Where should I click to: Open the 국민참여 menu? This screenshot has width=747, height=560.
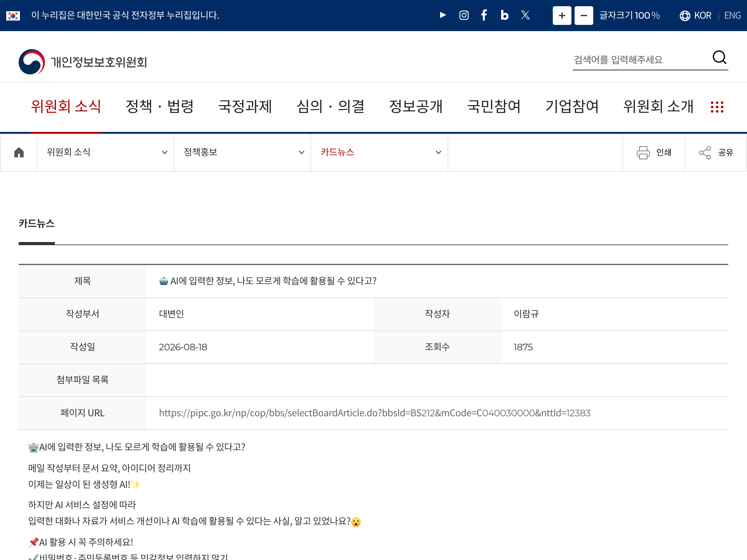point(494,107)
